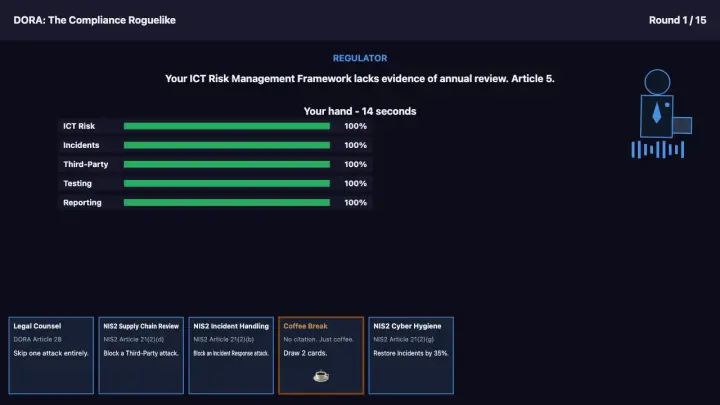Screen dimensions: 720x405
Task: Click the Incidents progress bar
Action: [227, 145]
